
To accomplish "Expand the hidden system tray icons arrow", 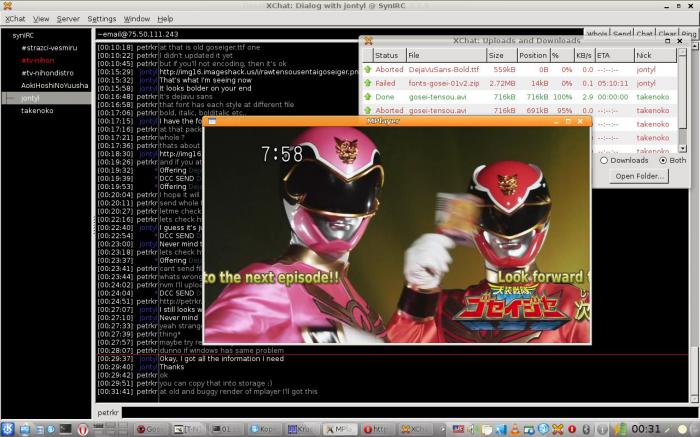I will point(442,429).
